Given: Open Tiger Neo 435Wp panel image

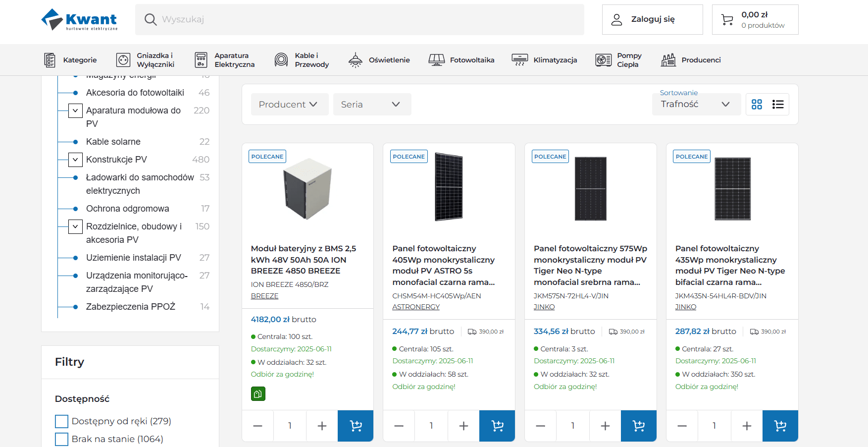Looking at the screenshot, I should [x=732, y=188].
